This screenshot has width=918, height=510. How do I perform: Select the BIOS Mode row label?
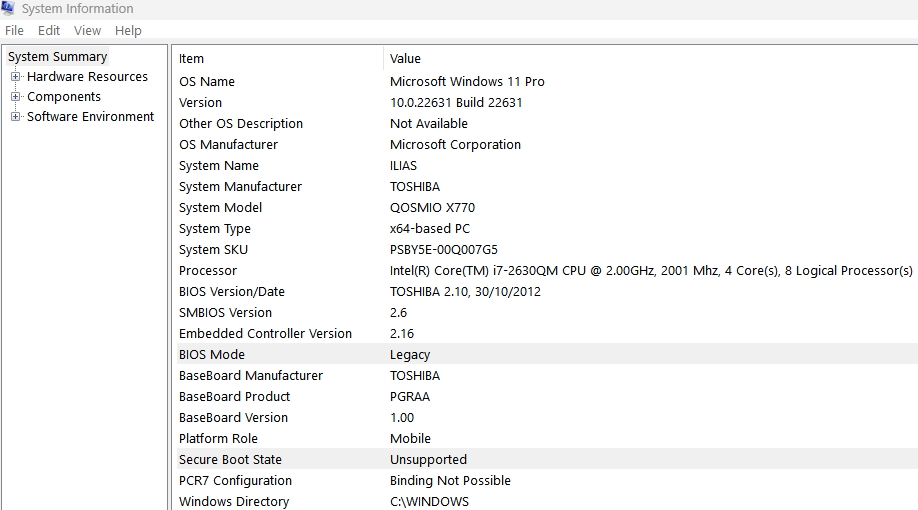pos(212,355)
